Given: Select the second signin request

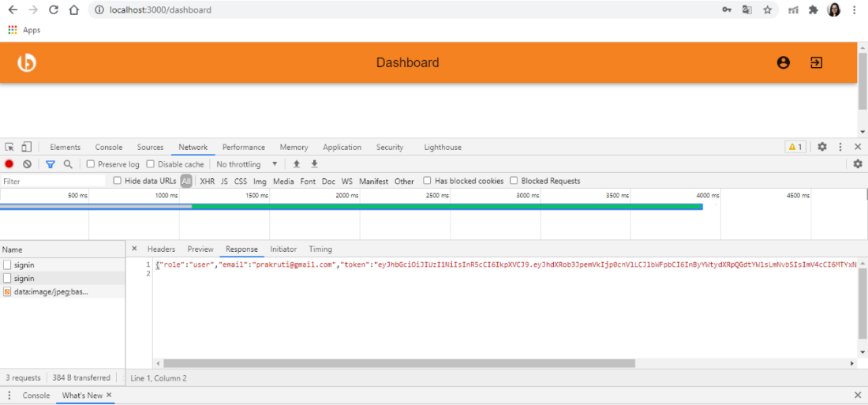Looking at the screenshot, I should pos(24,279).
